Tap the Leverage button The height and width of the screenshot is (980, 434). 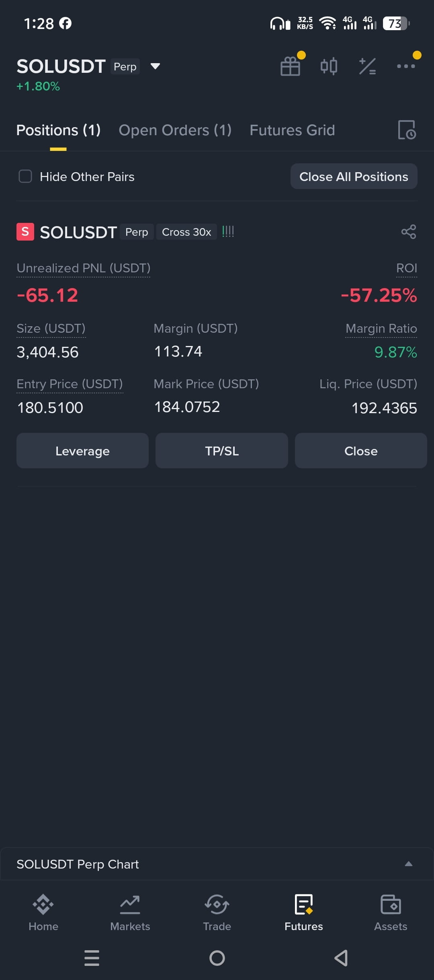click(x=82, y=451)
